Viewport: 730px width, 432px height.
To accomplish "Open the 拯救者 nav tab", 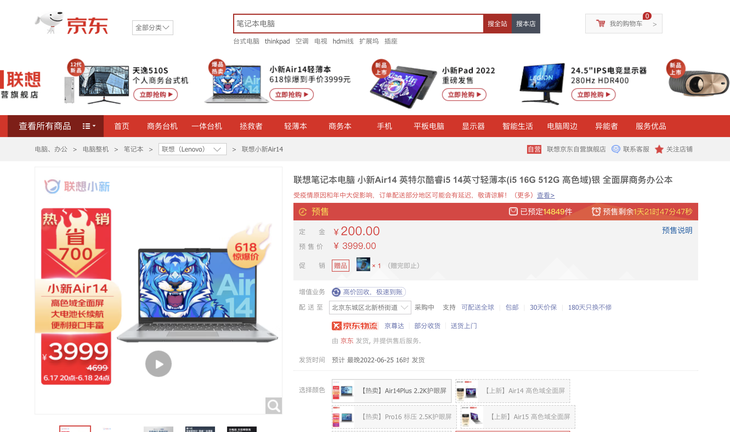I will [251, 126].
